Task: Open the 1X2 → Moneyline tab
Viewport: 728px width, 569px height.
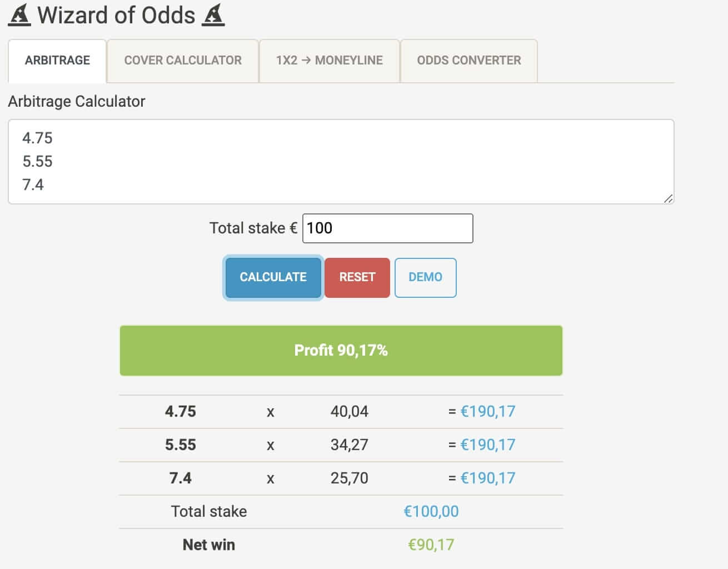Action: coord(330,61)
